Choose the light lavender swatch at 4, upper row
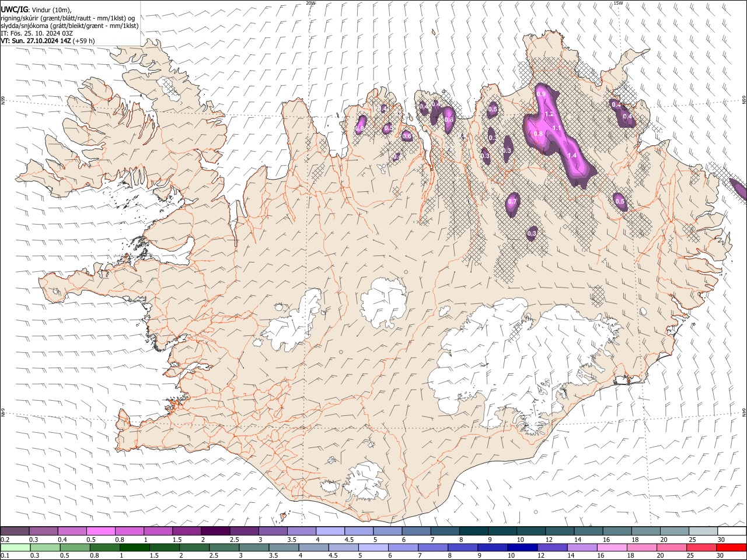 pyautogui.click(x=330, y=531)
